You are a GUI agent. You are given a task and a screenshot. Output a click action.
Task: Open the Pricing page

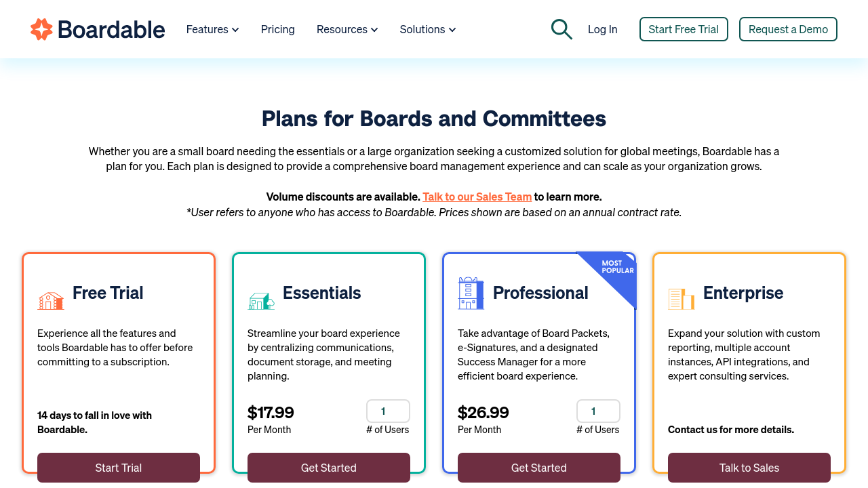[277, 29]
